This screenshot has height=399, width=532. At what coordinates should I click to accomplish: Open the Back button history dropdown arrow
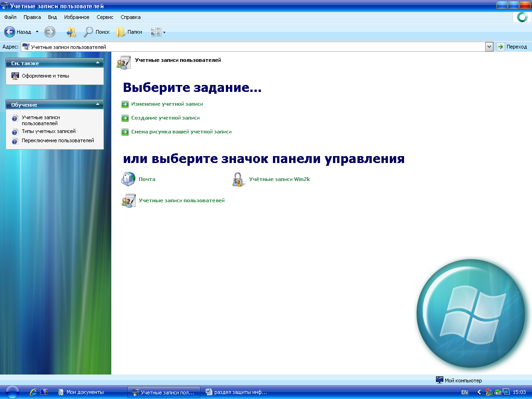click(x=37, y=32)
